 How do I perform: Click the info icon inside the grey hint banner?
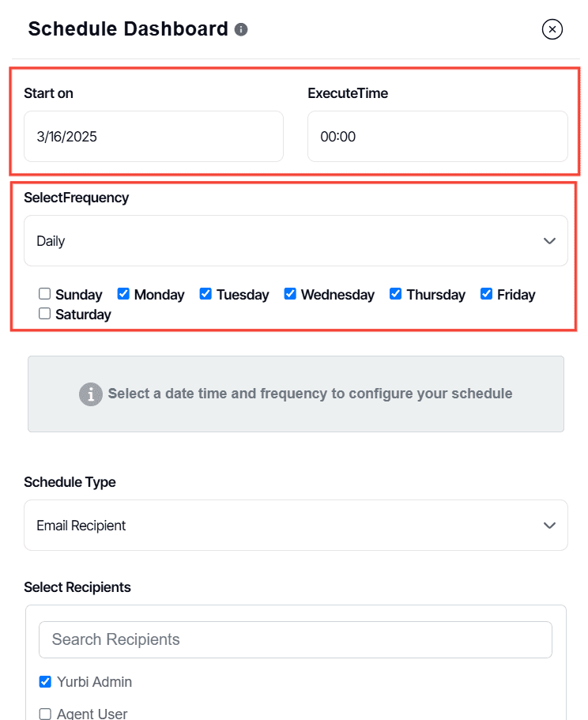[x=90, y=394]
